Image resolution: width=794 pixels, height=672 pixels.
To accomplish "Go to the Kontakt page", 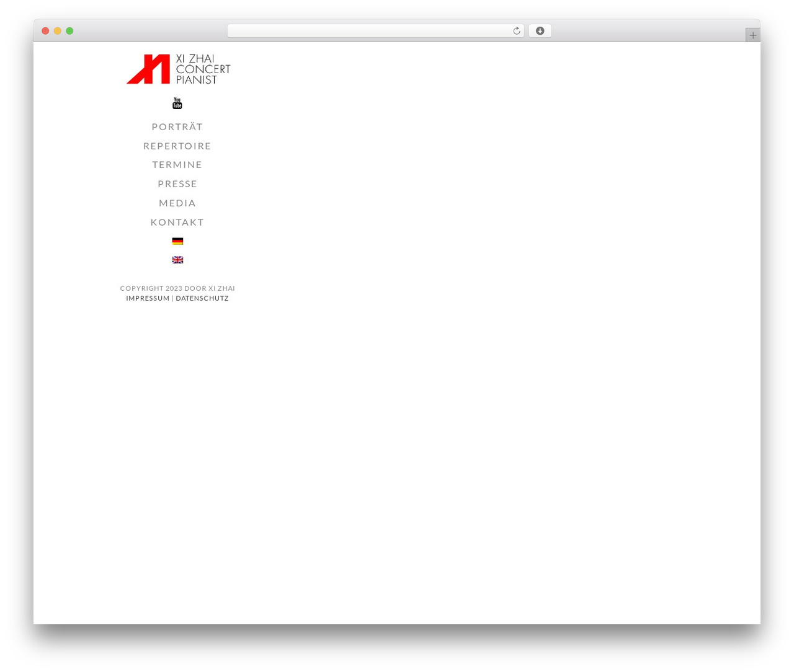I will coord(177,222).
